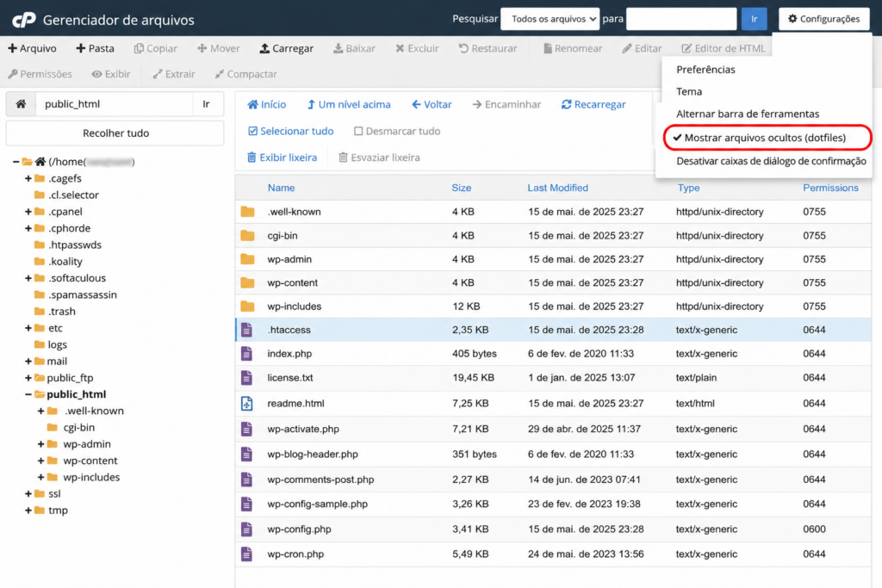Navigate back with Voltar
The width and height of the screenshot is (882, 588).
click(432, 104)
